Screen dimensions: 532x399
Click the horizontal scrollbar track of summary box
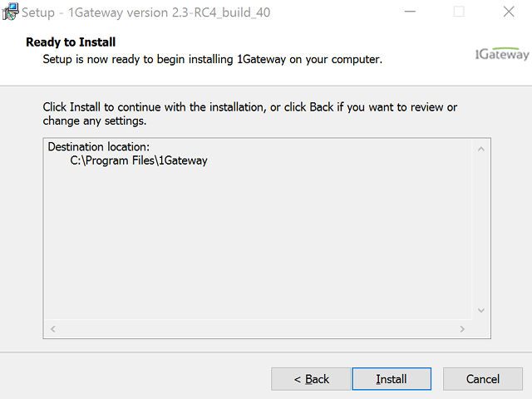click(258, 329)
